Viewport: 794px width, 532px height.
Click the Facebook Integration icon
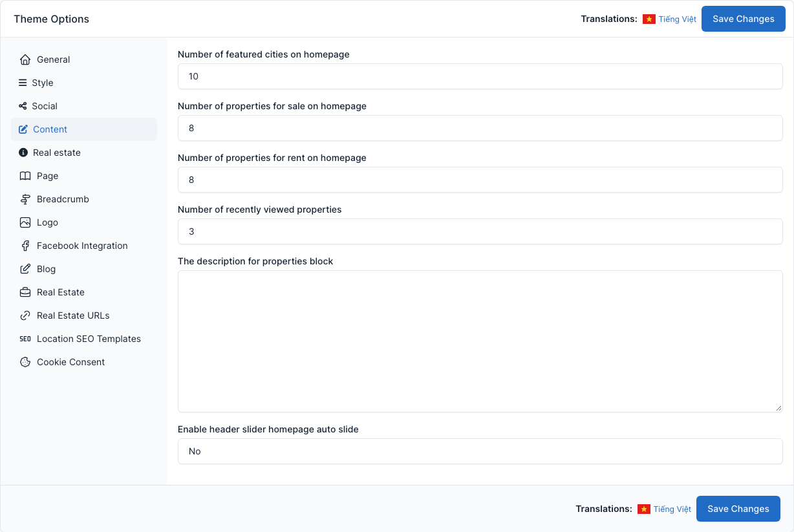(x=25, y=246)
